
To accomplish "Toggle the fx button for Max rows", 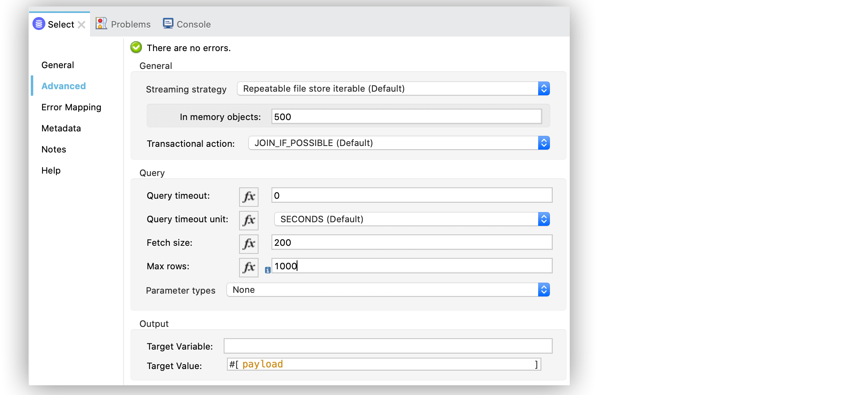I will 248,267.
